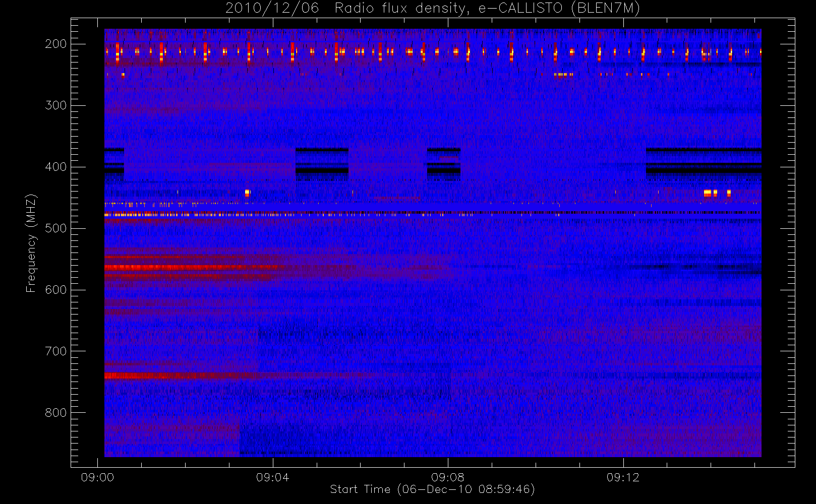Click the 09:04 time tick label

pyautogui.click(x=273, y=477)
